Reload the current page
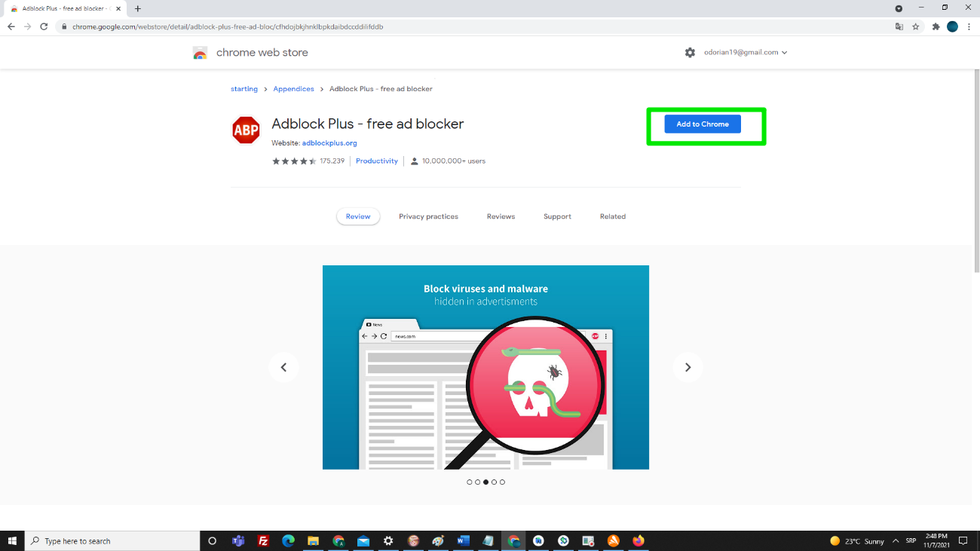This screenshot has height=551, width=980. pos(44,26)
